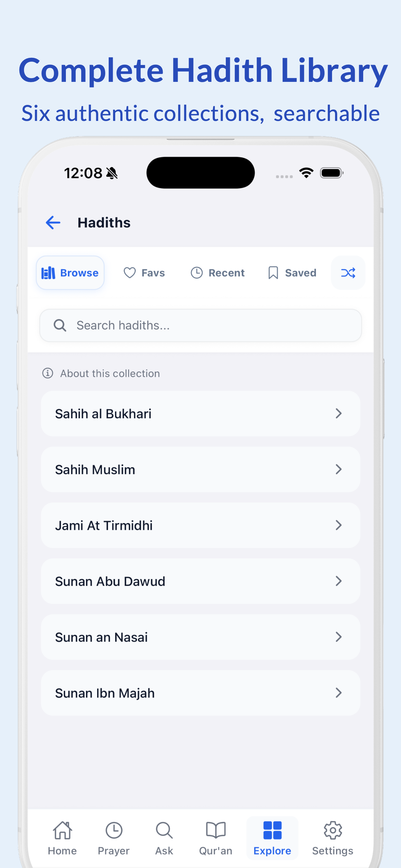This screenshot has width=401, height=868.
Task: Select the Browse tab
Action: (70, 272)
